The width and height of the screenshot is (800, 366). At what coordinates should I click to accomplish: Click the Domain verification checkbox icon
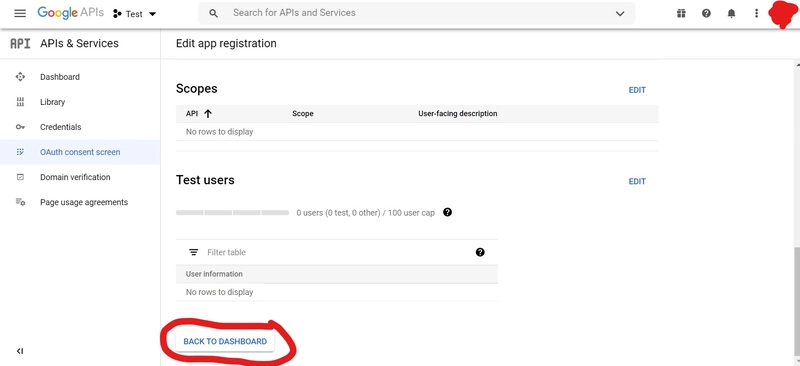[x=20, y=177]
